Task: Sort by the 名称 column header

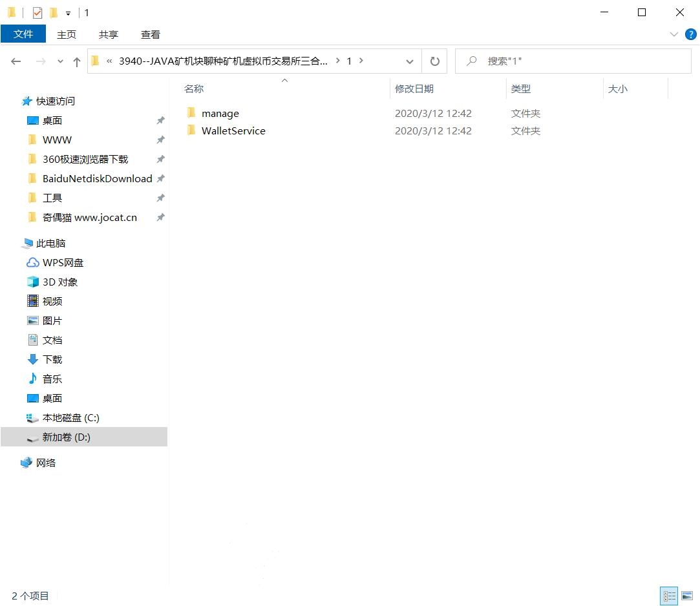Action: (x=194, y=89)
